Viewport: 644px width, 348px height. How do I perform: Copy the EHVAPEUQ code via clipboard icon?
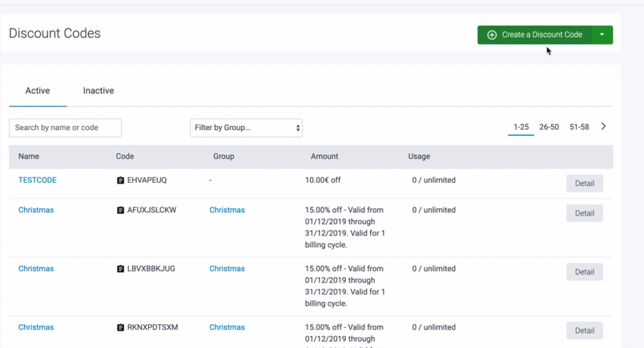(x=120, y=180)
